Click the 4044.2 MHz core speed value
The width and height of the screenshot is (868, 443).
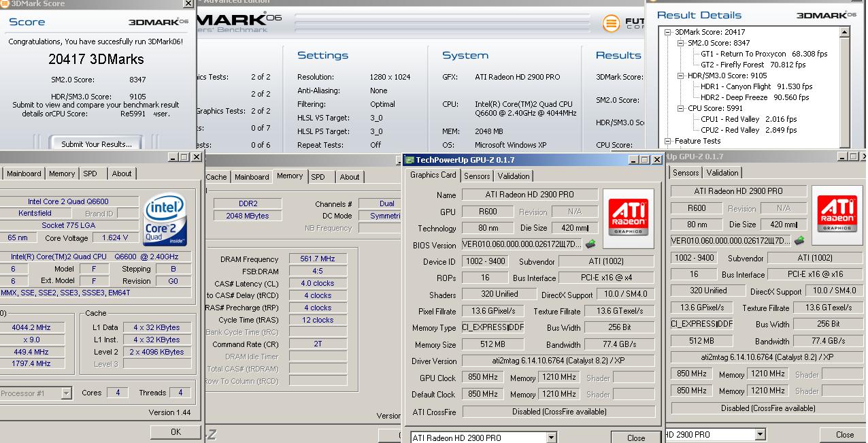(31, 327)
